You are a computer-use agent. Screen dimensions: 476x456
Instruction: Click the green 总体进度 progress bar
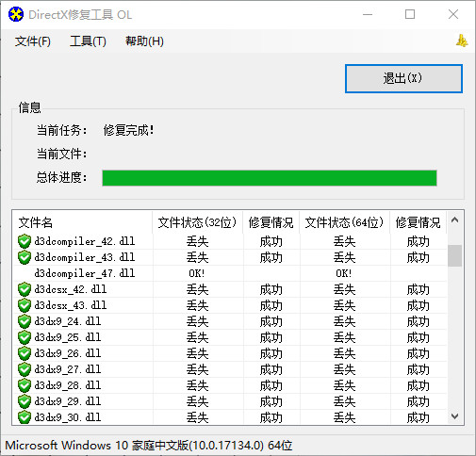(x=270, y=178)
